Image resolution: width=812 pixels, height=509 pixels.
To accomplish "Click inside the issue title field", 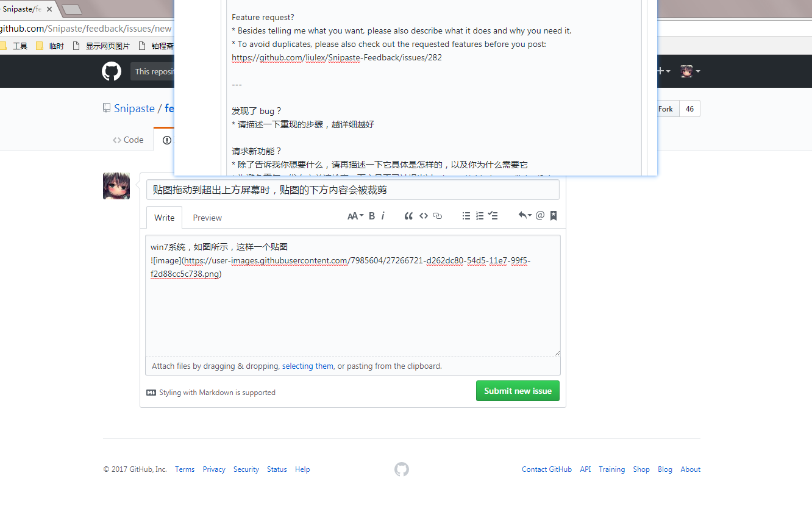I will point(352,190).
